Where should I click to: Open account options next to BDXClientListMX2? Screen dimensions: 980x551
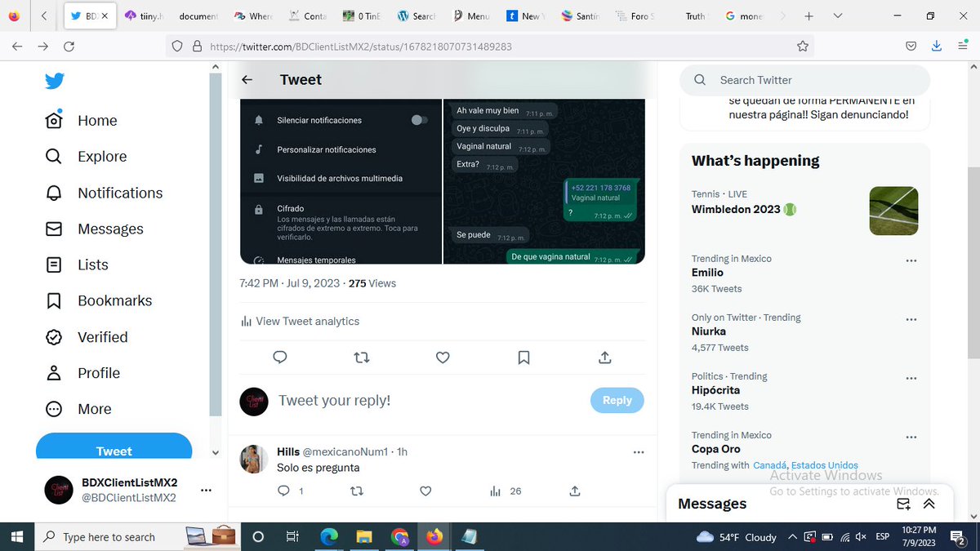coord(206,490)
